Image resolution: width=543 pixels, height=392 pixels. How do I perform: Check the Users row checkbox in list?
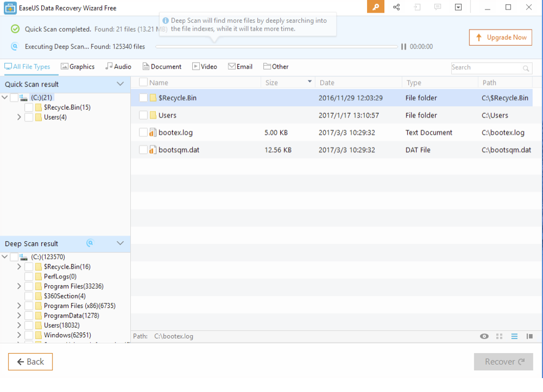coord(143,115)
